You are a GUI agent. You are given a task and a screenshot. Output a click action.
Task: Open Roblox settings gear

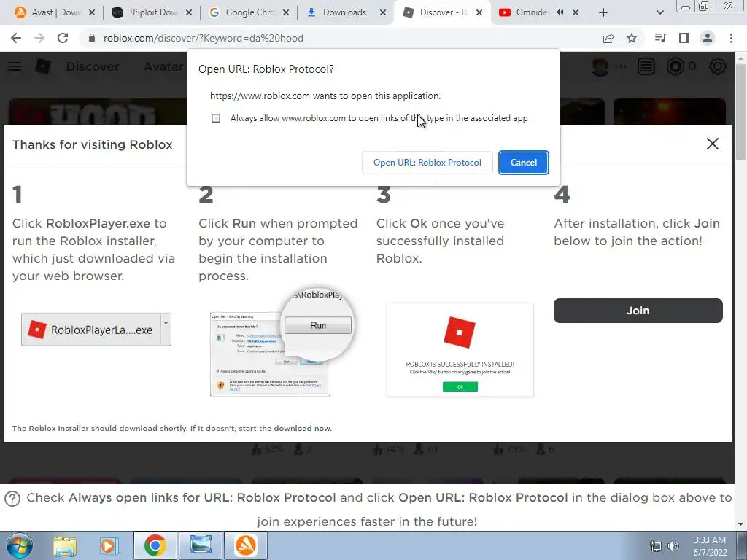click(x=718, y=66)
